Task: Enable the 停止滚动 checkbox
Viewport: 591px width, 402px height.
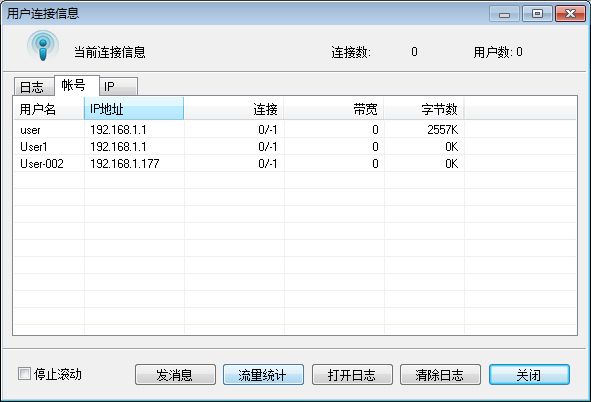Action: (24, 374)
